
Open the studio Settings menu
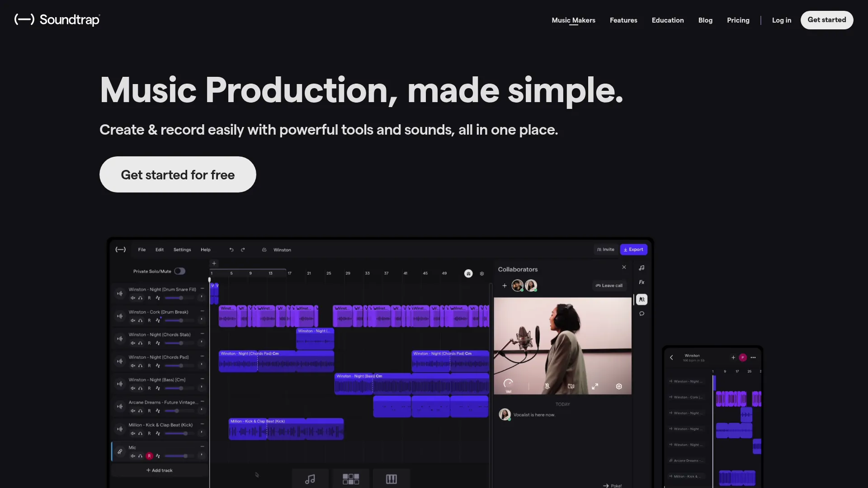(x=182, y=249)
